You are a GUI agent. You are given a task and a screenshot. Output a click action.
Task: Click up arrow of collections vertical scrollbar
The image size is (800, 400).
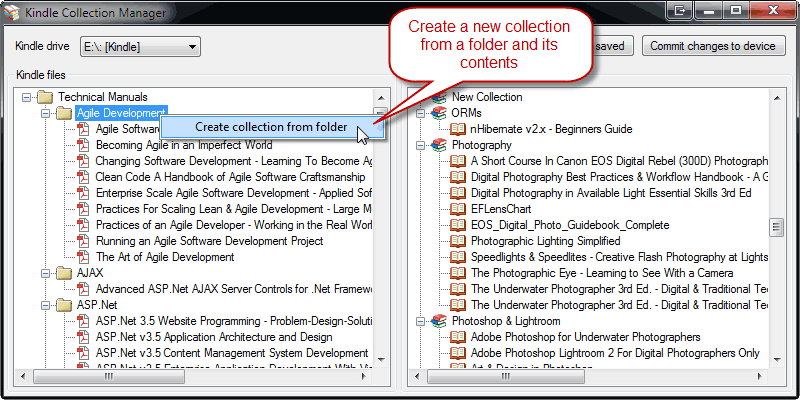click(x=777, y=97)
